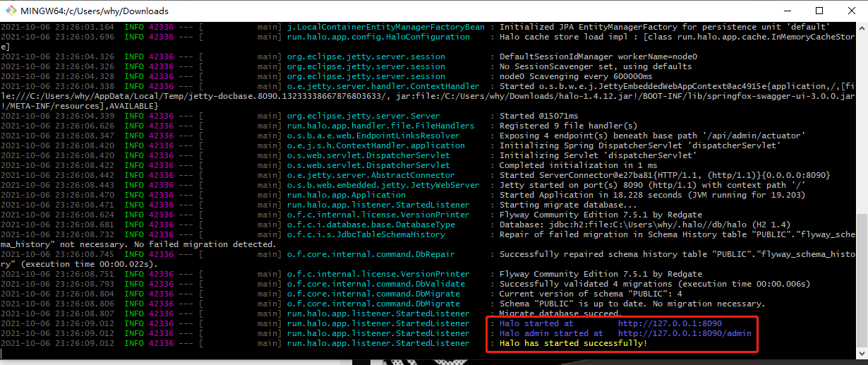The height and width of the screenshot is (365, 868).
Task: Click "Initializing Servlet 'dispatcherServlet'" message
Action: coord(598,155)
